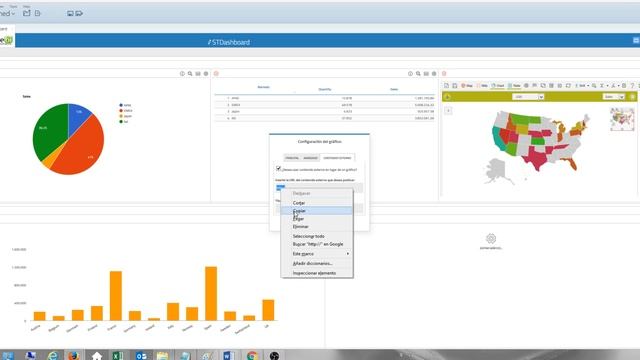Select the Chart view button in the map toolbar
Image resolution: width=640 pixels, height=360 pixels.
[498, 86]
